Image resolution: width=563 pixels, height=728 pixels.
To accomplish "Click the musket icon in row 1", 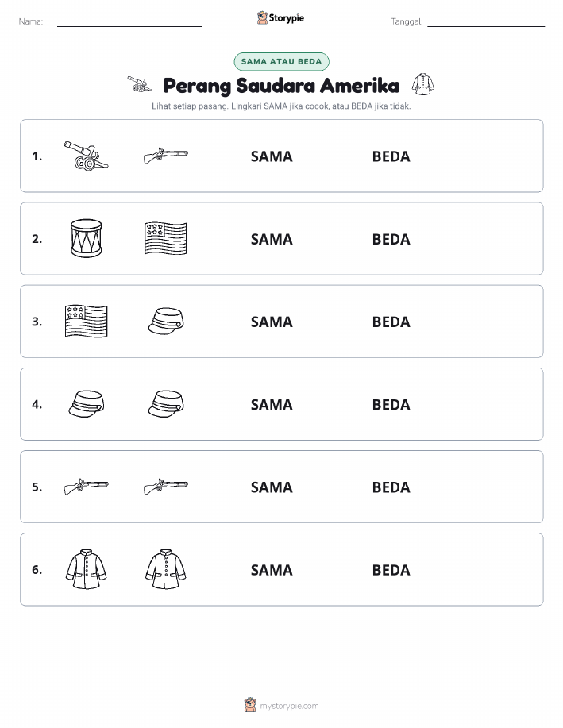I will [x=166, y=156].
